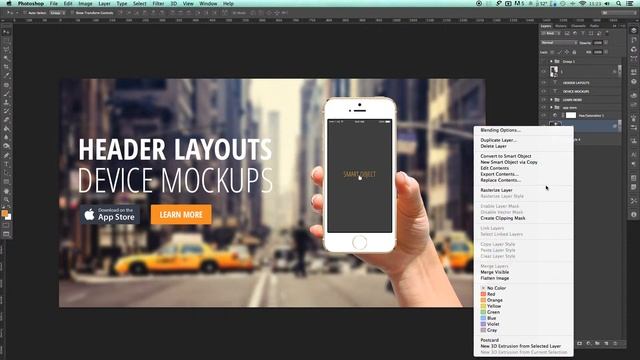640x360 pixels.
Task: Hide the HEADER LAYOUTS text layer
Action: pos(544,83)
